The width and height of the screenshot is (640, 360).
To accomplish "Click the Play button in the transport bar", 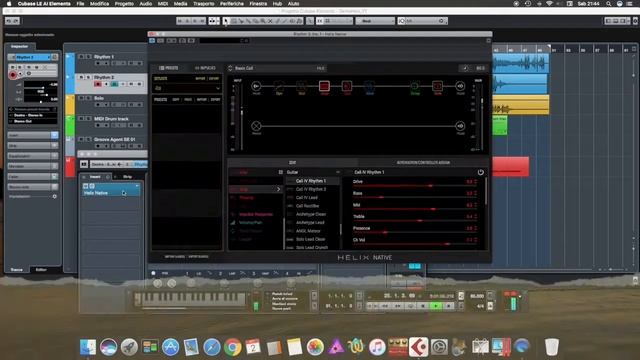I will pos(436,306).
